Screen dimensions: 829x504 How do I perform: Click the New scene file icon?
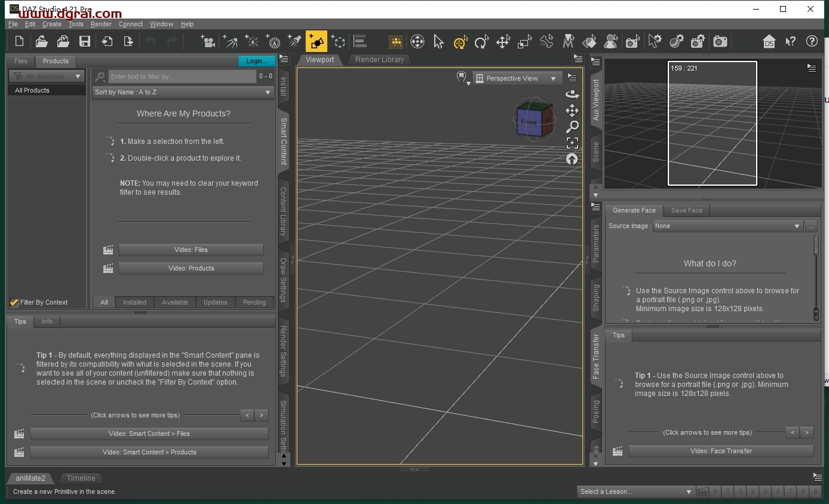(20, 41)
